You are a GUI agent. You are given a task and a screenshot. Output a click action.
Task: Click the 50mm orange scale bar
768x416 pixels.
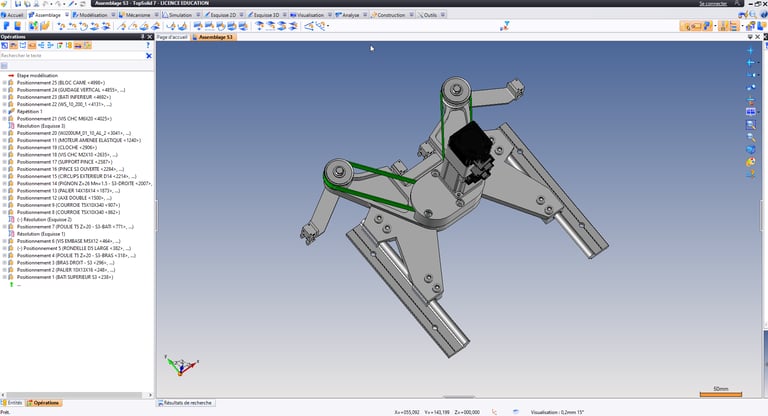[720, 394]
